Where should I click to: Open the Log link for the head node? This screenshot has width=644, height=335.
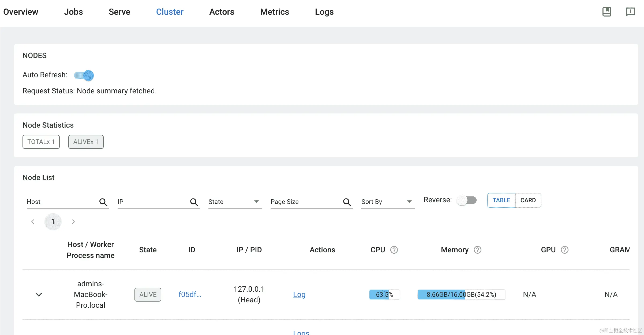pyautogui.click(x=299, y=294)
